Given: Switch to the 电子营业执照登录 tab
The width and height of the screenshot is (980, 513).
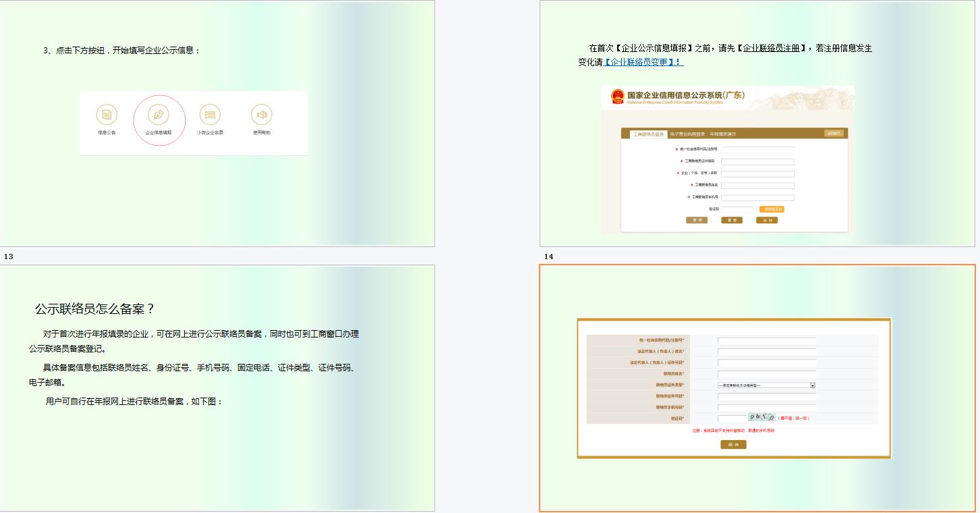Looking at the screenshot, I should [687, 133].
